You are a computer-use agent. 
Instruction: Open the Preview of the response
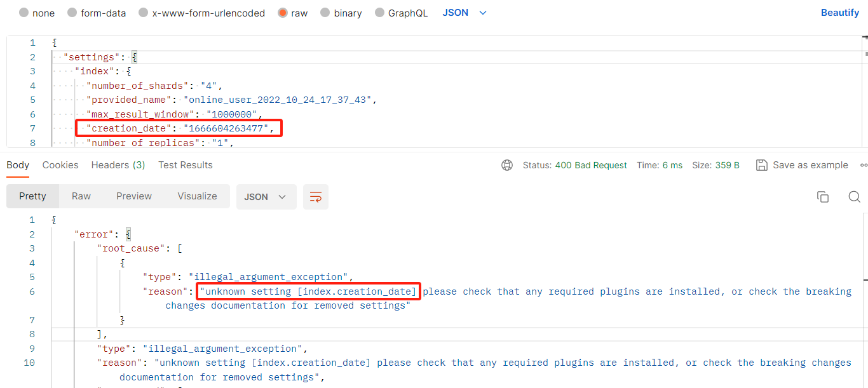pyautogui.click(x=133, y=197)
